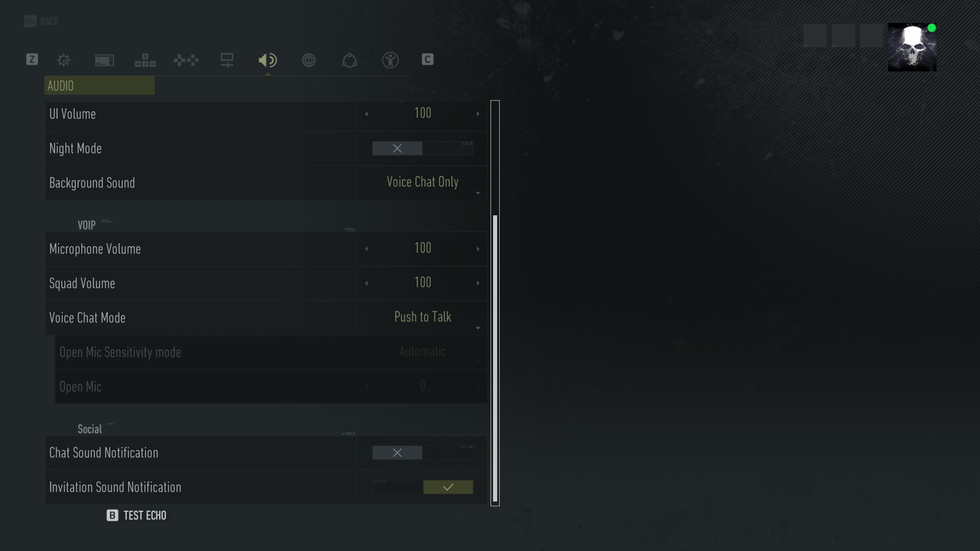Disable Chat Sound Notification toggle

point(397,453)
